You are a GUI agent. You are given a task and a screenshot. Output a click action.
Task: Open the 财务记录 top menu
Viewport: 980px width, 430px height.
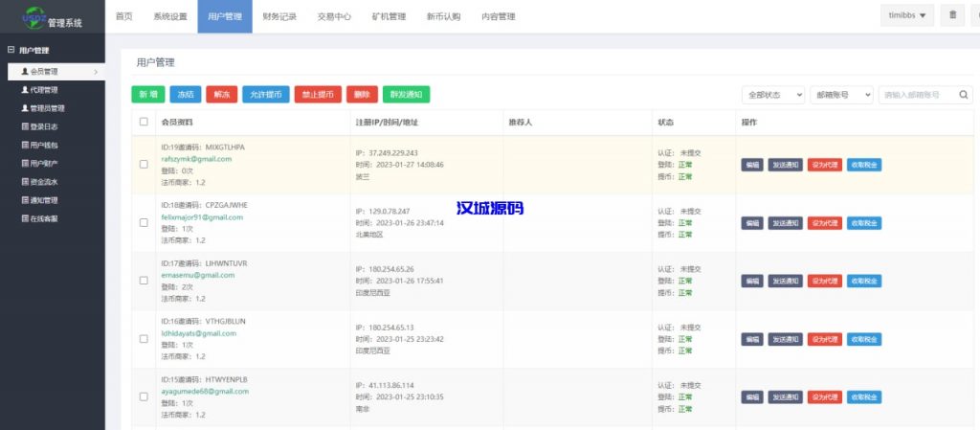[x=280, y=17]
